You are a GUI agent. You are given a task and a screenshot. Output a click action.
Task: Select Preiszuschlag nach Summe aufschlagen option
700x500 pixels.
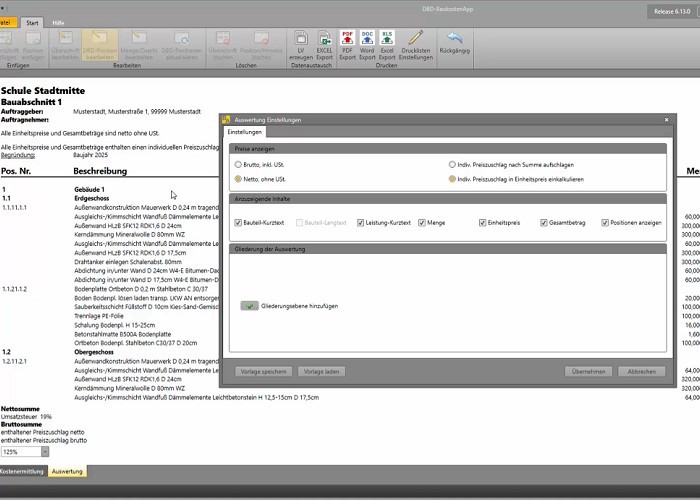pyautogui.click(x=452, y=165)
